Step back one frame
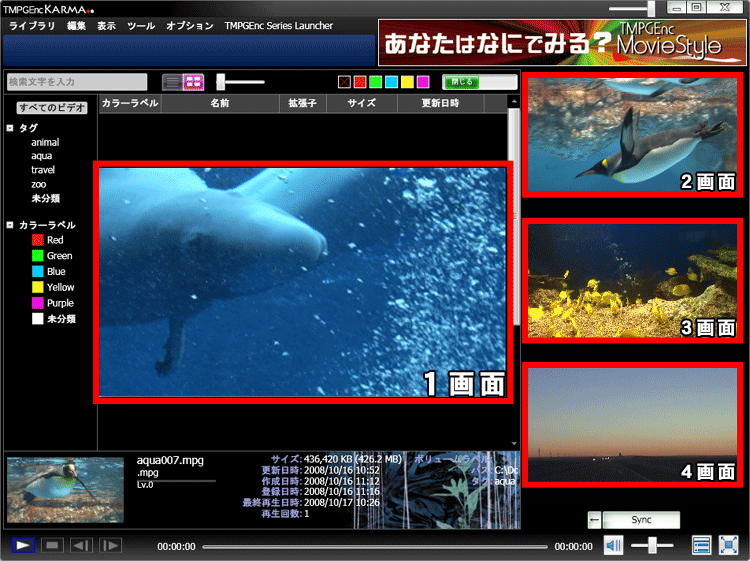The height and width of the screenshot is (561, 750). 81,545
